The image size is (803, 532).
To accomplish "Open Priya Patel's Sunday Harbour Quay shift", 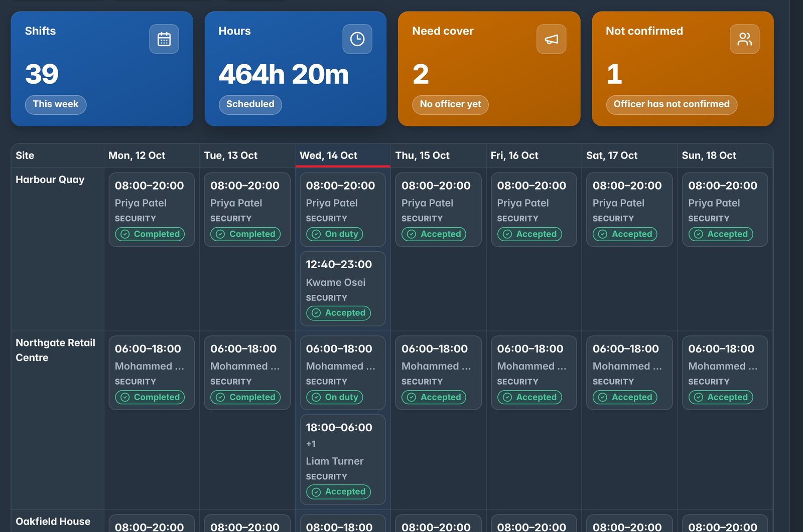I will 725,210.
